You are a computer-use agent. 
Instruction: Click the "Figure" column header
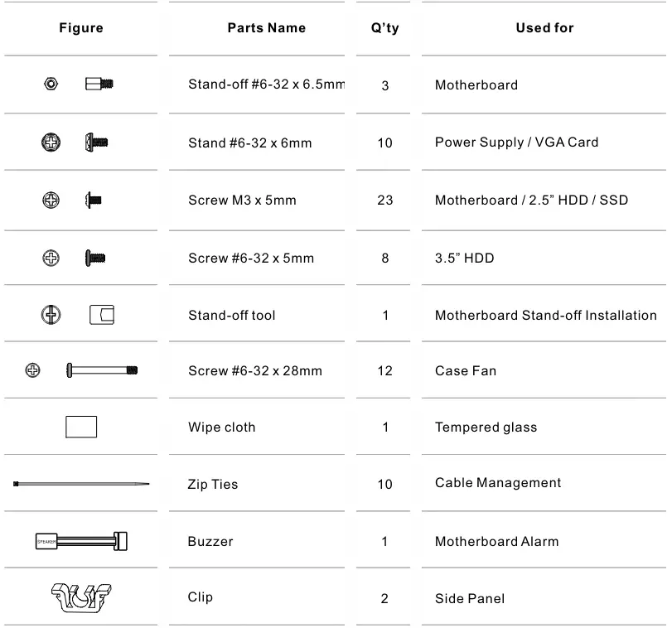81,28
